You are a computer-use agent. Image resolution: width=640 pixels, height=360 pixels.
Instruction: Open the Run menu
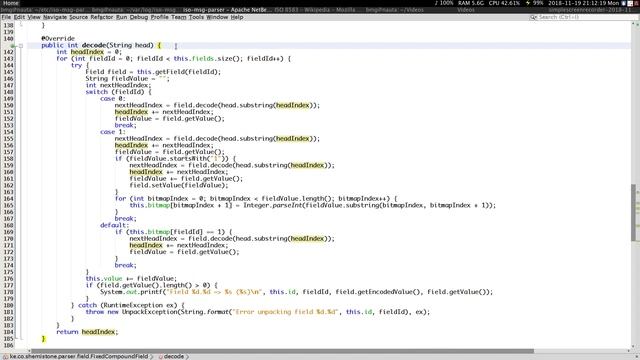tap(122, 17)
